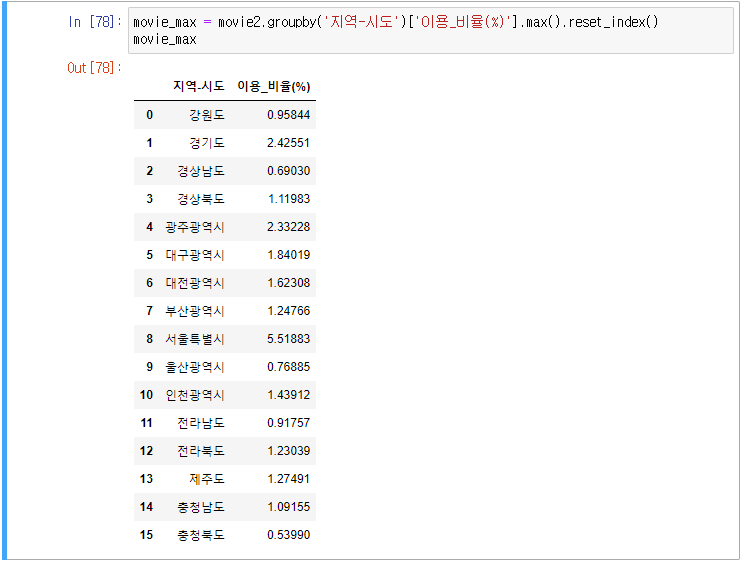Click row index 4 in the table
Image resolution: width=744 pixels, height=563 pixels.
point(149,227)
